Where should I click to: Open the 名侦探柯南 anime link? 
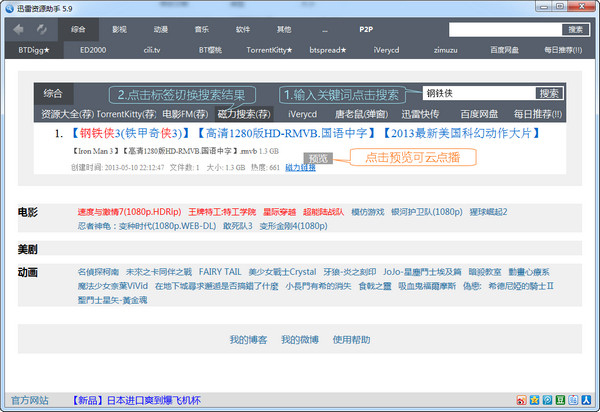[x=98, y=272]
